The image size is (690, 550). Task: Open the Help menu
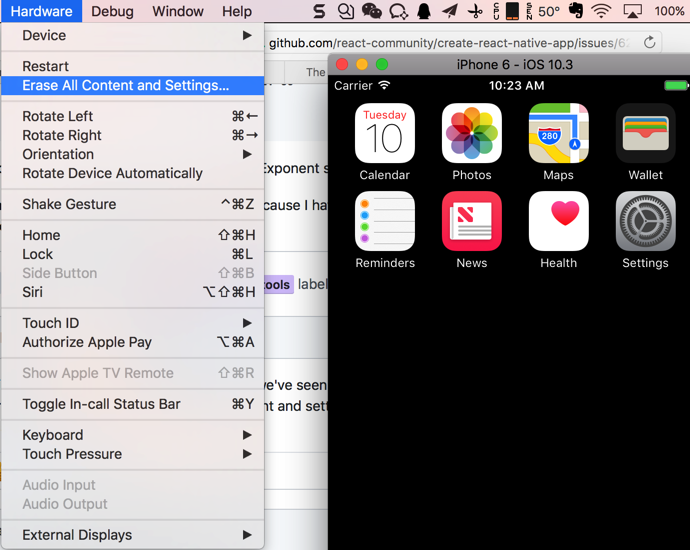[x=237, y=11]
